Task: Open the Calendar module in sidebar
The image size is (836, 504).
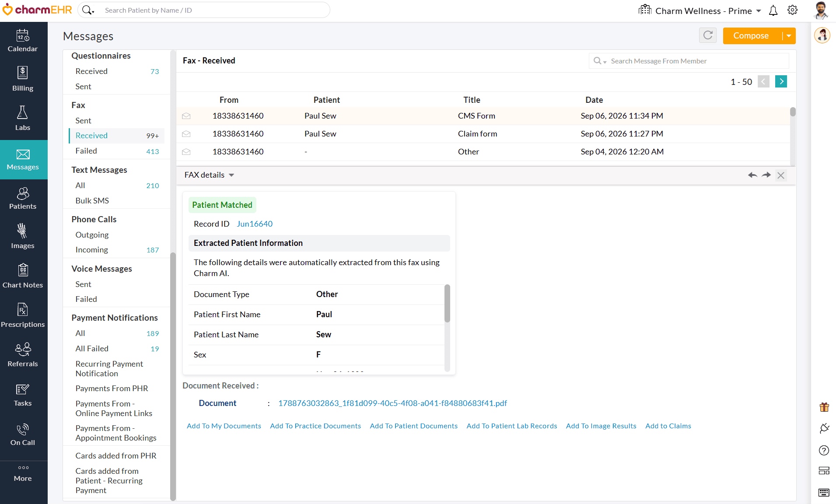Action: coord(23,41)
